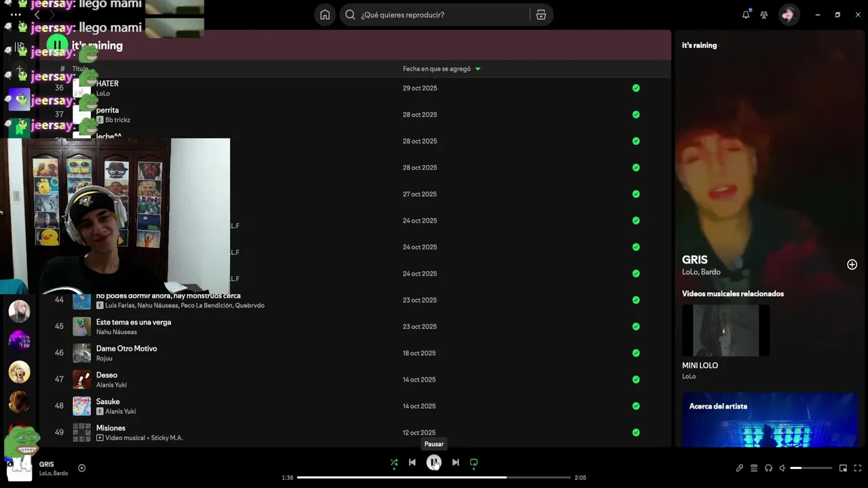Screen dimensions: 868x488
Task: Open Alanis Yuki link under Deseo
Action: [111, 385]
